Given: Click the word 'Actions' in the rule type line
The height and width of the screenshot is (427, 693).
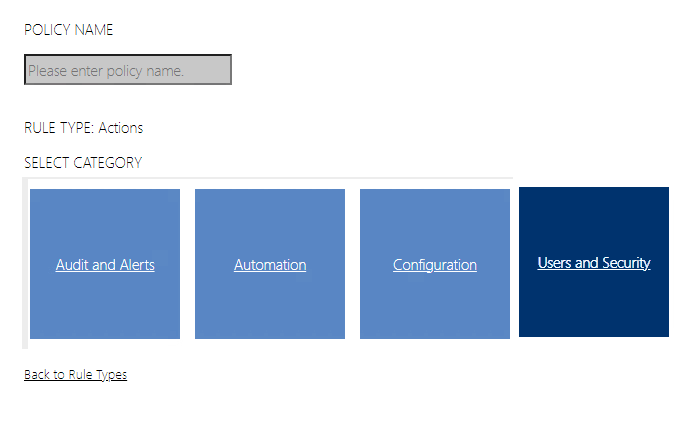Looking at the screenshot, I should coord(121,128).
